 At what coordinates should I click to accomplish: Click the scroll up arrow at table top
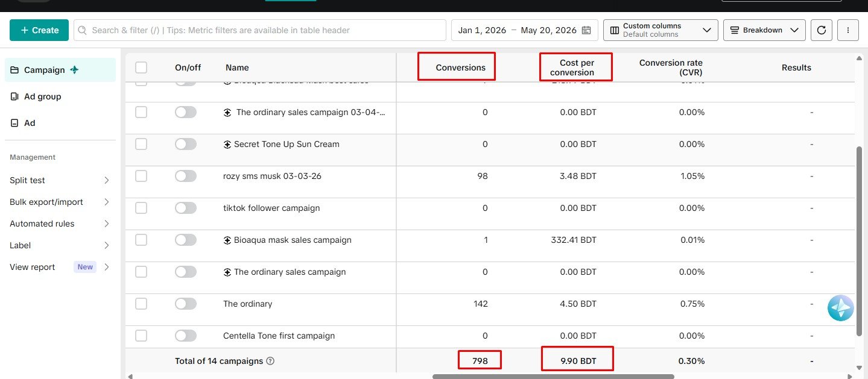[859, 58]
